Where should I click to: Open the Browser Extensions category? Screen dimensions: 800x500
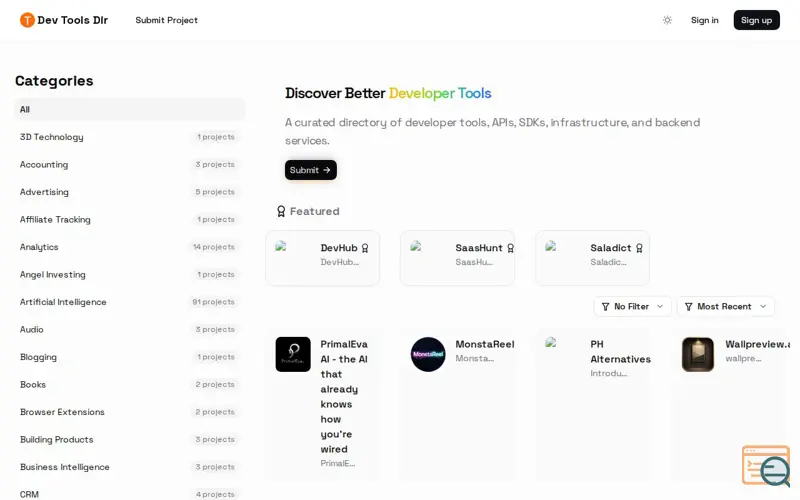click(x=130, y=412)
